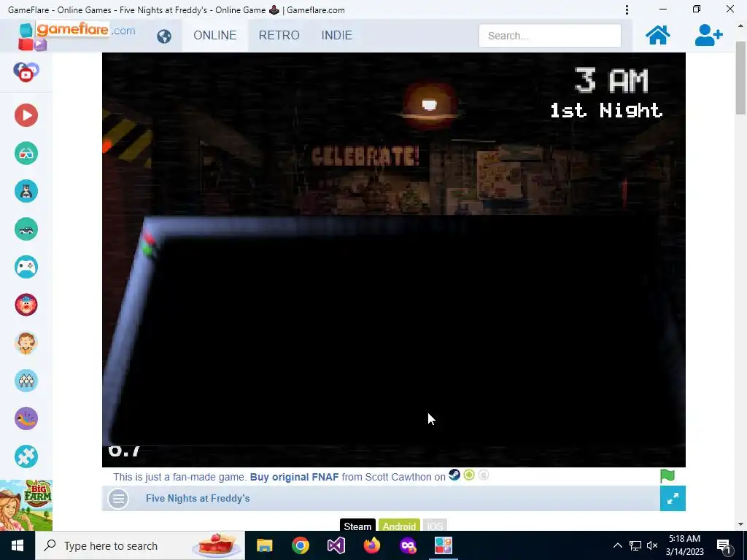This screenshot has width=747, height=560.
Task: Click the Buy original FNAF link
Action: coord(295,477)
